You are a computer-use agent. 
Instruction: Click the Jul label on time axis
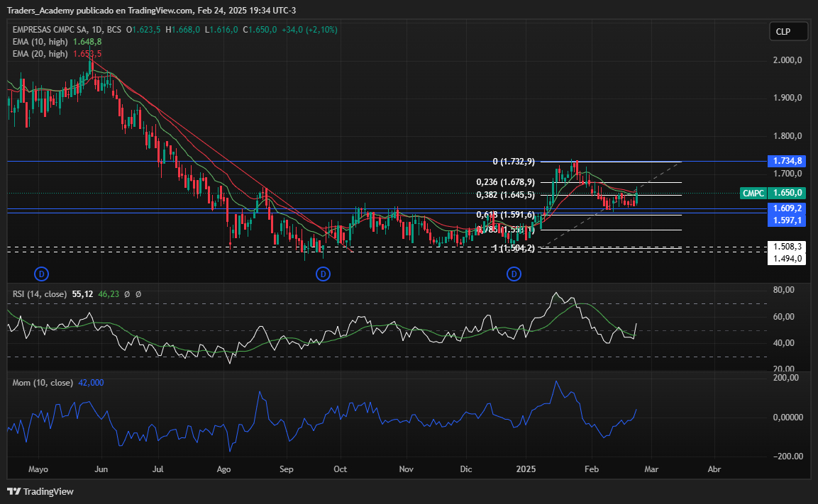coord(157,469)
